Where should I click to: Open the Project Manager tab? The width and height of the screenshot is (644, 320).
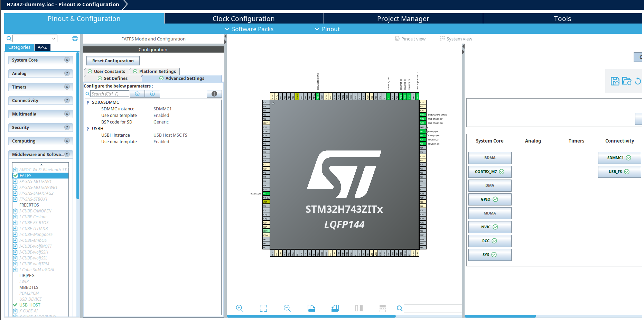[x=403, y=18]
